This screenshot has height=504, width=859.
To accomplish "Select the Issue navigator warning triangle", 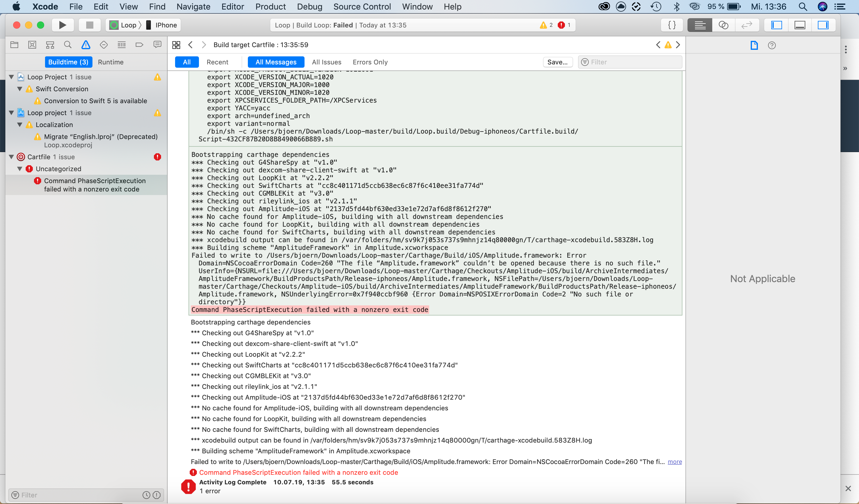I will tap(86, 45).
